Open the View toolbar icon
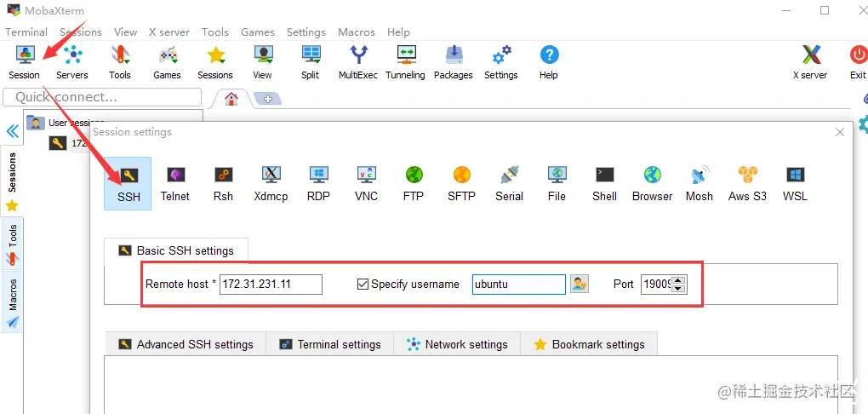 tap(262, 63)
